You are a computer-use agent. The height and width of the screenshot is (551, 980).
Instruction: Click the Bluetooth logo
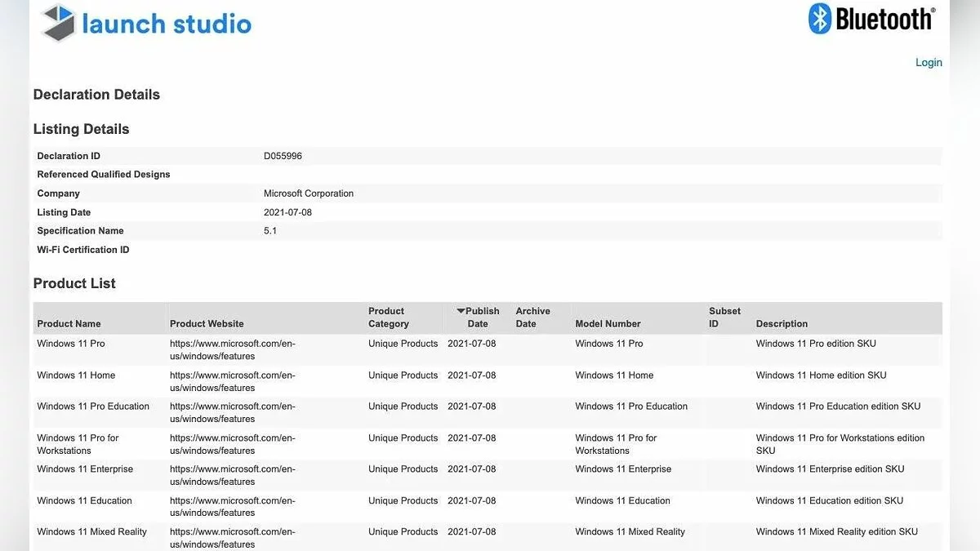[871, 19]
